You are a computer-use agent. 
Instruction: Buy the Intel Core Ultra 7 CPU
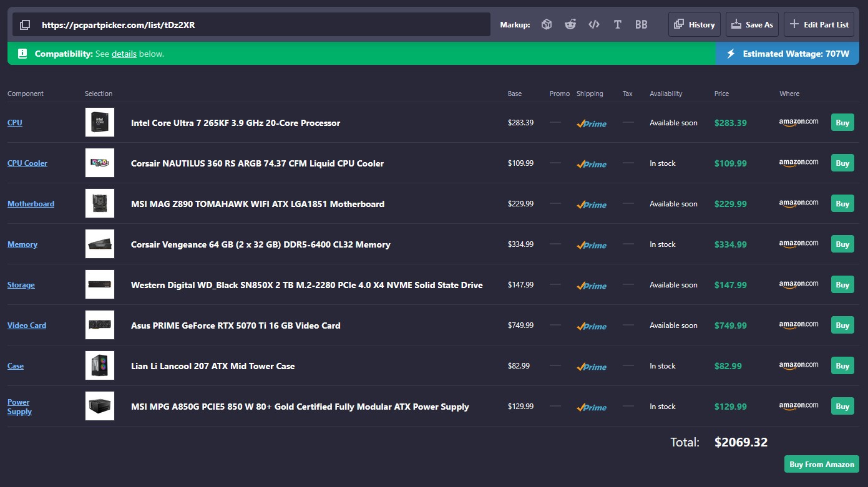842,122
